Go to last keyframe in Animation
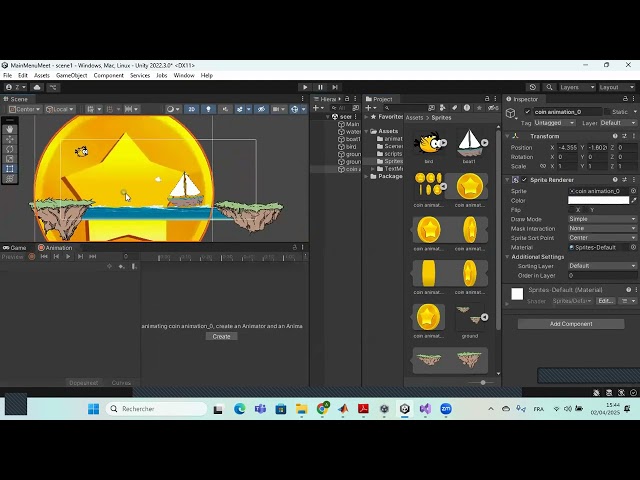The image size is (640, 480). [x=93, y=256]
